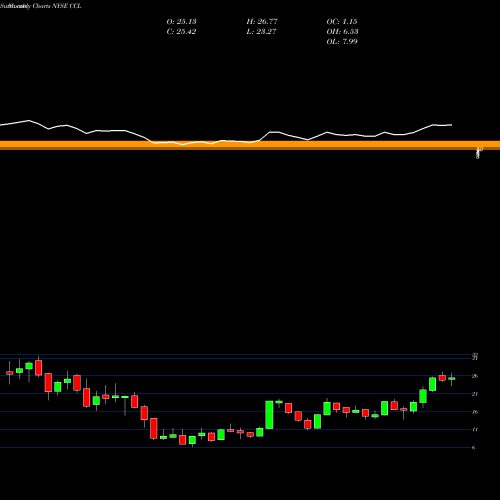Image resolution: width=500 pixels, height=500 pixels.
Task: Click the "NYSE CCL" chart title text
Action: coord(66,6)
